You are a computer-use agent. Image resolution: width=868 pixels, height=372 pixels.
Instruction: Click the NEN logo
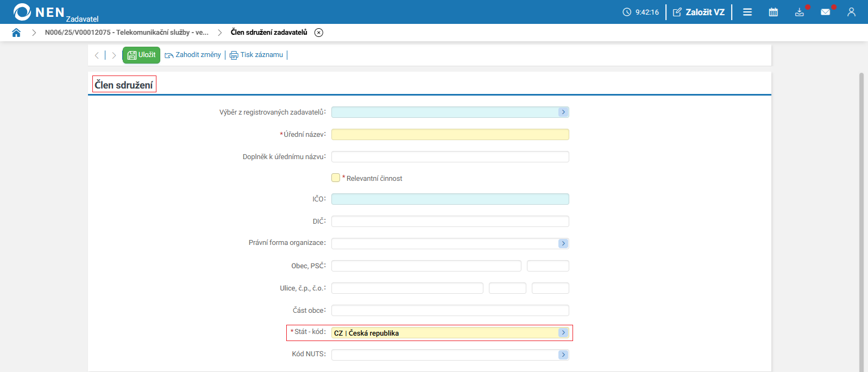point(39,12)
